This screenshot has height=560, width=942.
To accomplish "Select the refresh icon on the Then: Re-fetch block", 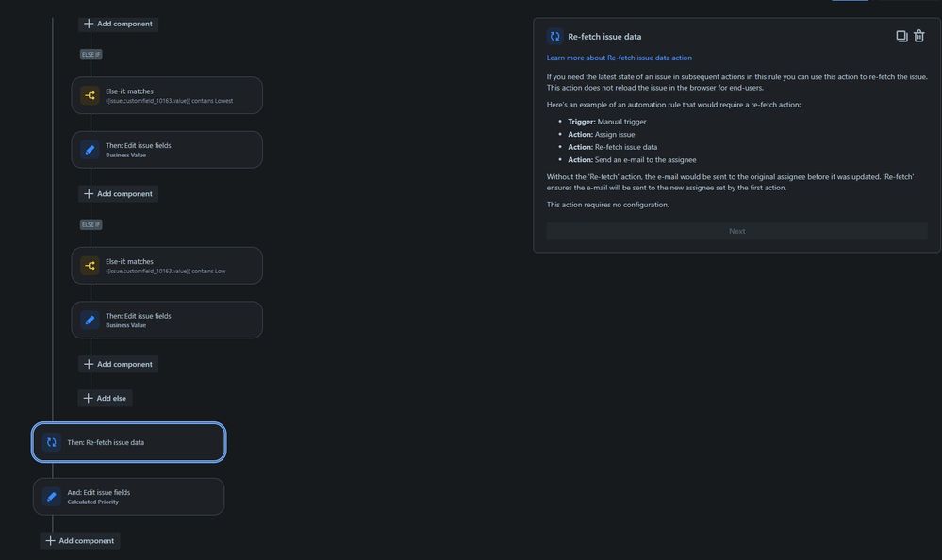I will [49, 440].
